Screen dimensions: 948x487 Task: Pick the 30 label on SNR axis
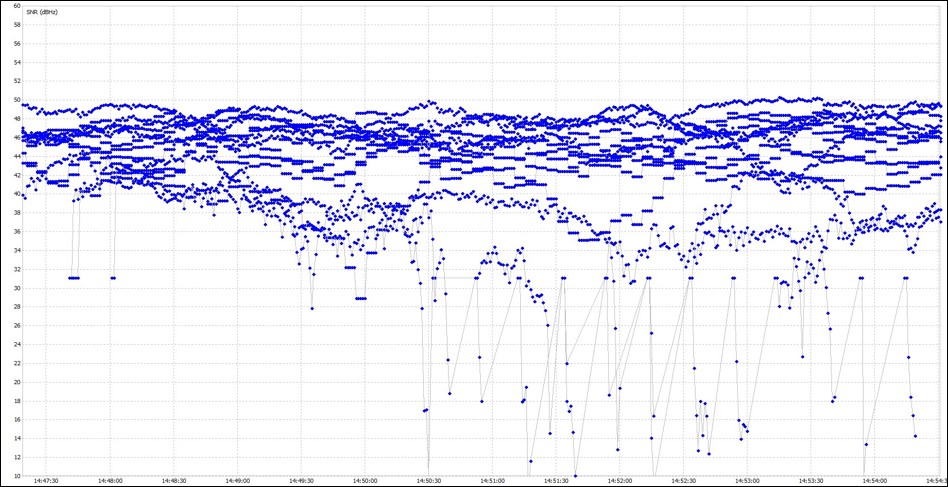pos(16,288)
